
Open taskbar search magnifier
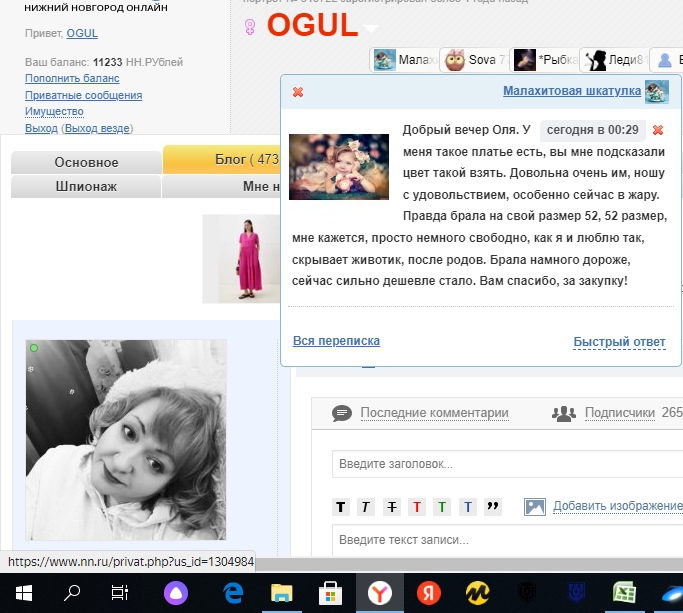(72, 593)
